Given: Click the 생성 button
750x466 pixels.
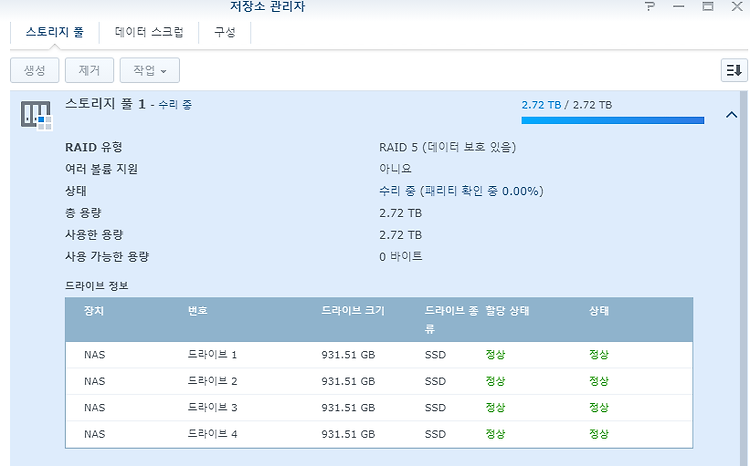Looking at the screenshot, I should [x=34, y=70].
